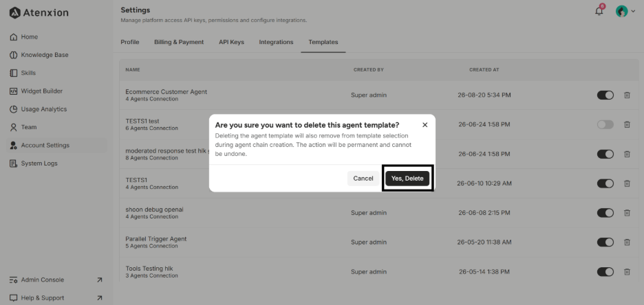Open user avatar menu

pyautogui.click(x=625, y=12)
